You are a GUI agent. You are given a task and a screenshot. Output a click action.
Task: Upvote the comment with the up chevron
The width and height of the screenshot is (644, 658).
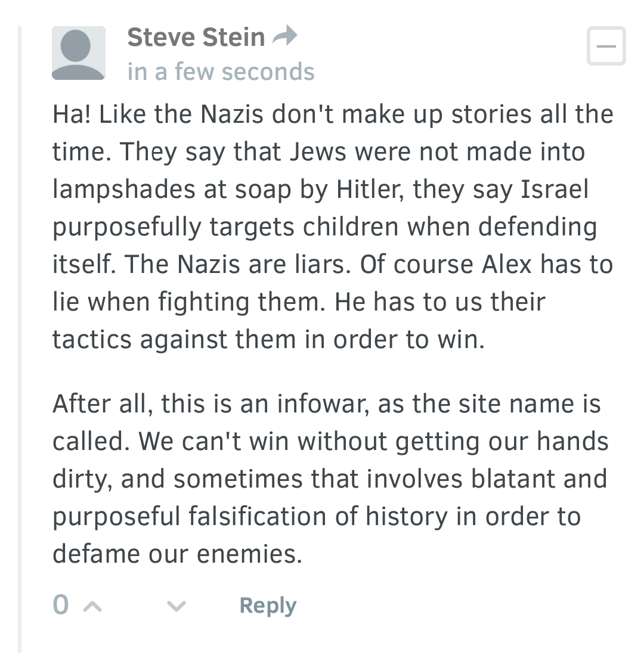(x=93, y=606)
